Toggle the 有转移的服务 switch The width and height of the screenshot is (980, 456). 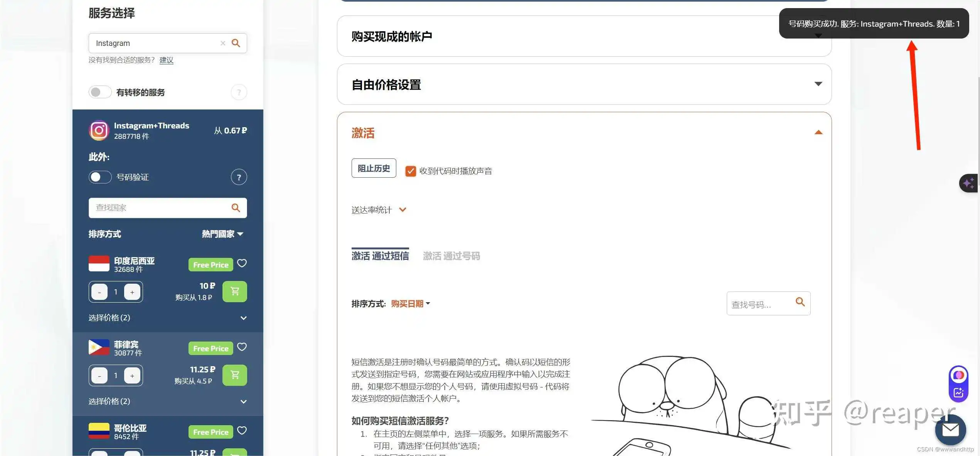click(100, 92)
